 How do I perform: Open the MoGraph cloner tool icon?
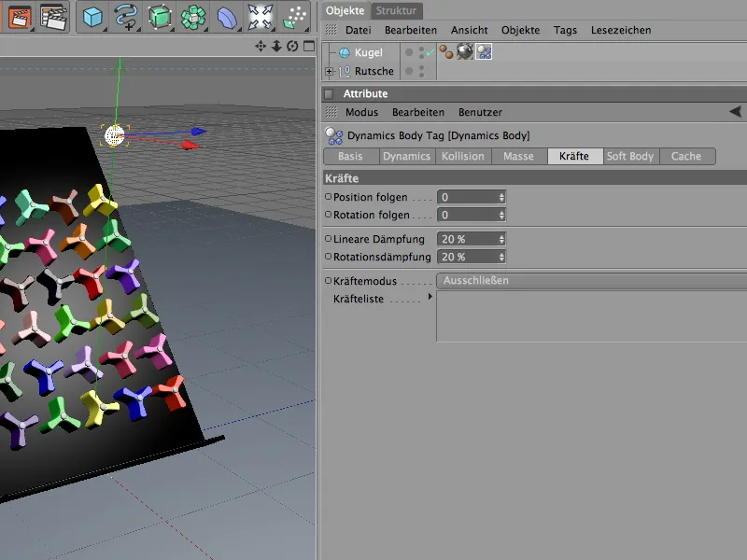coord(193,16)
